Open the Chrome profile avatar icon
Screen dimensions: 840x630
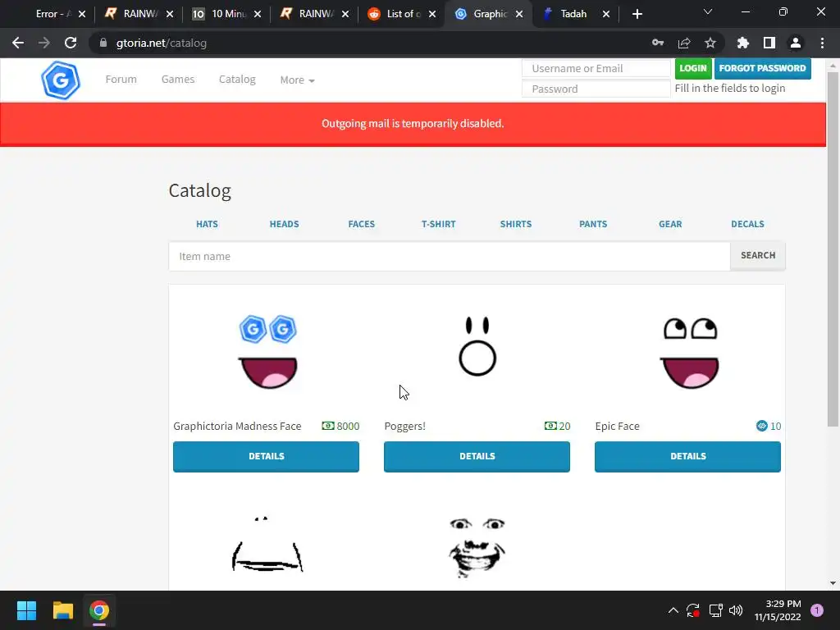click(796, 43)
